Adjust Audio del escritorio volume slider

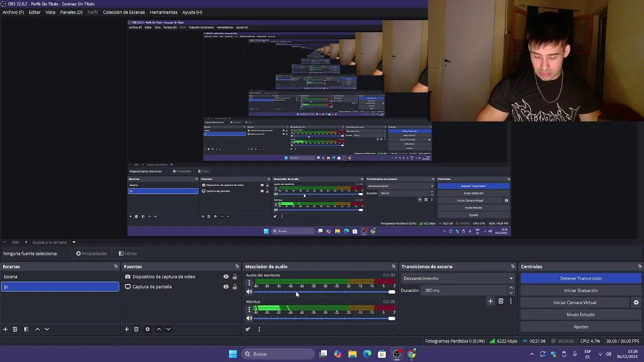[325, 292]
